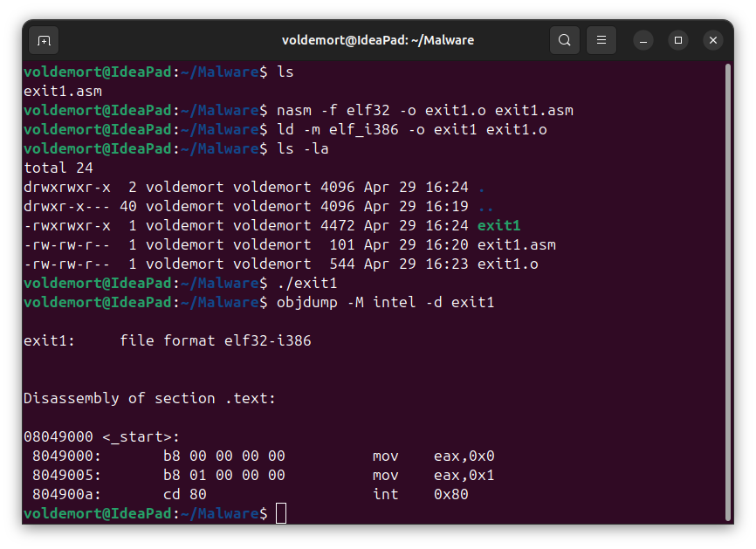Click the nasm -f elf32 command line
The height and width of the screenshot is (549, 756).
click(425, 110)
